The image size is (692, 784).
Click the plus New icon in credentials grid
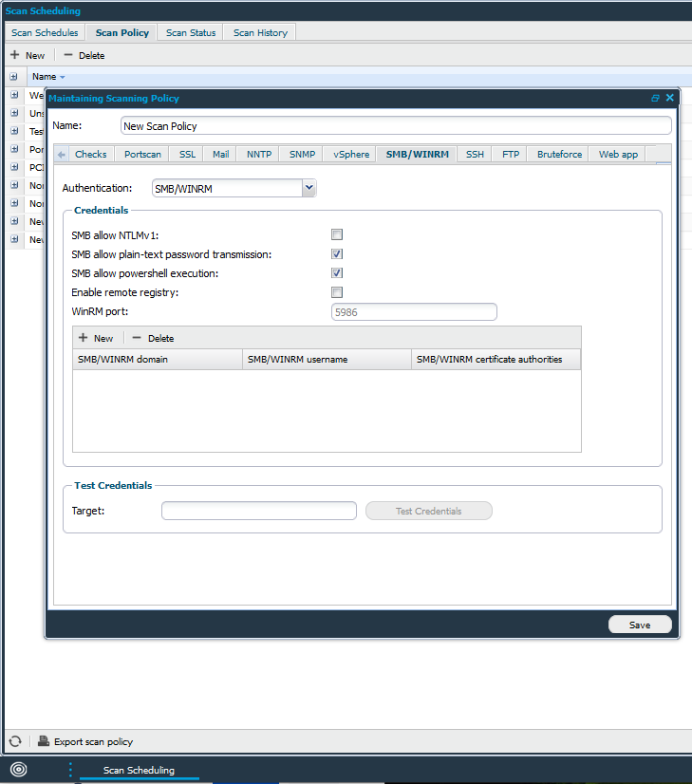click(x=84, y=338)
